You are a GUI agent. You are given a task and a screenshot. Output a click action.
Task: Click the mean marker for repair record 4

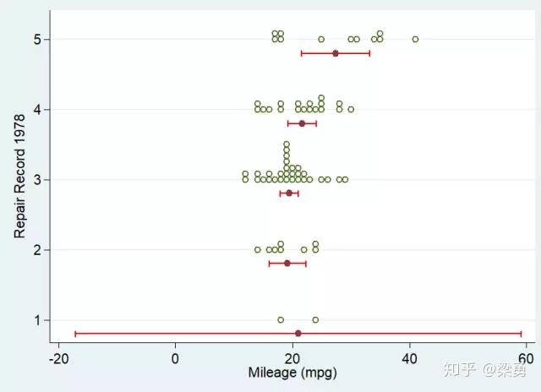302,123
